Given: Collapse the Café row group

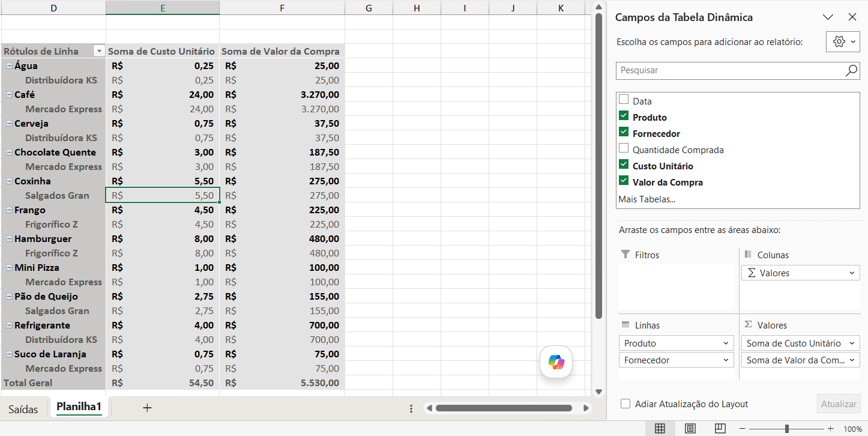Looking at the screenshot, I should click(9, 94).
